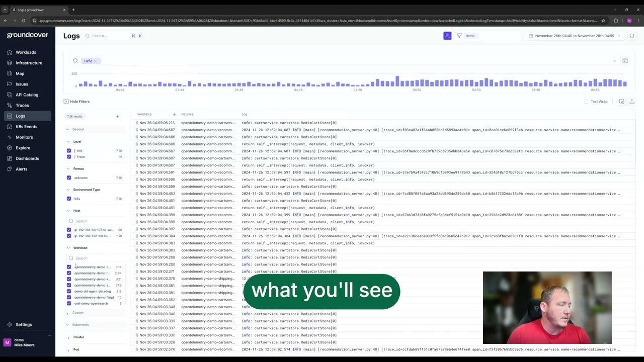Click Hide Filters
This screenshot has width=644, height=362.
(x=76, y=102)
